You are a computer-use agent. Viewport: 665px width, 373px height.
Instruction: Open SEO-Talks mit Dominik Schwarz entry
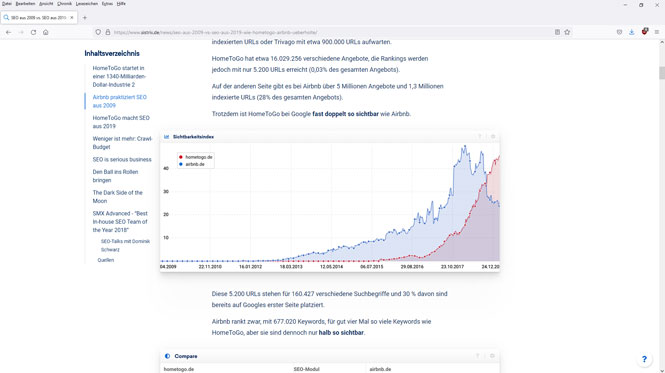pos(125,246)
